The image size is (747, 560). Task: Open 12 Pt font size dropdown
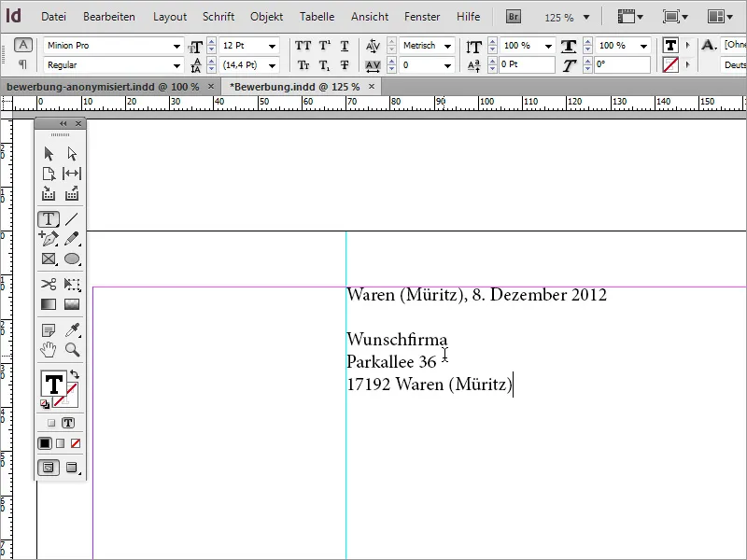272,46
